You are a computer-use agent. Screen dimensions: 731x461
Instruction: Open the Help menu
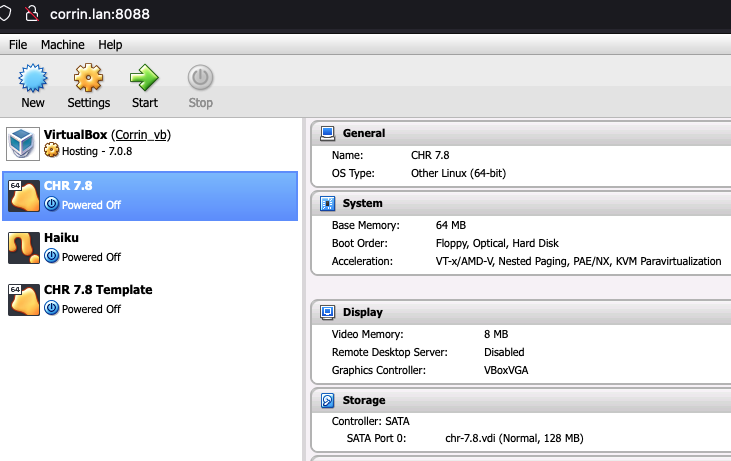(x=110, y=45)
